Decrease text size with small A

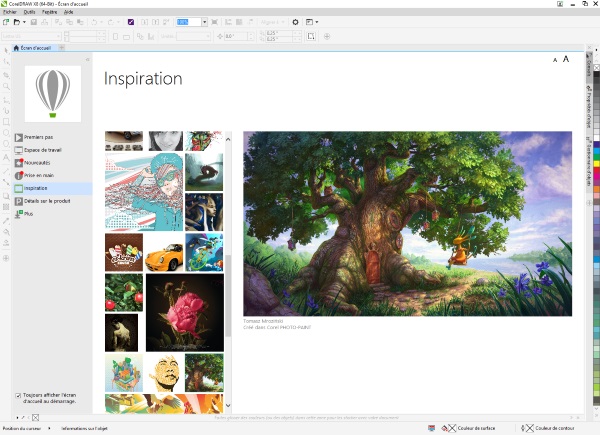(x=555, y=60)
